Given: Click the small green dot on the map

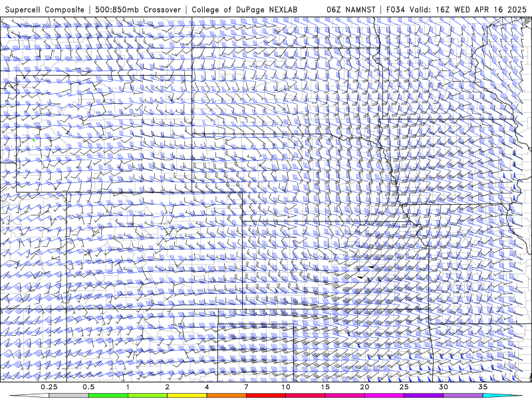Looking at the screenshot, I should click(x=34, y=140).
